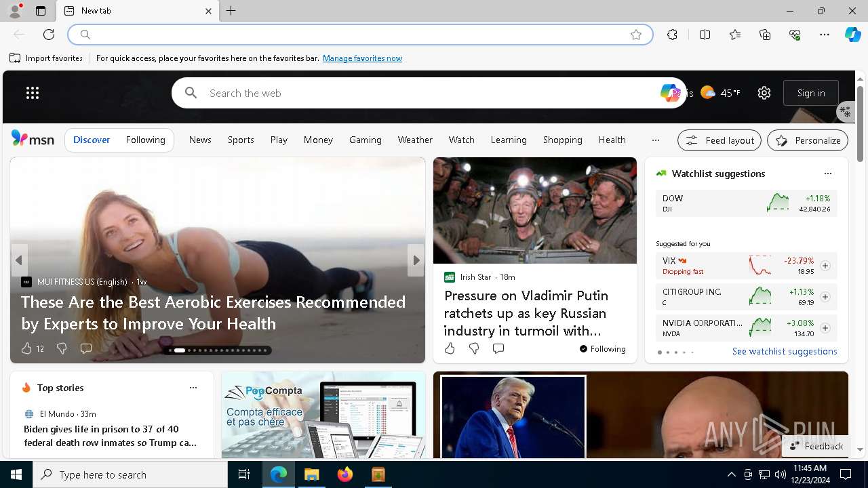The image size is (868, 488).
Task: Dislike the Vladimir Putin article
Action: 474,348
